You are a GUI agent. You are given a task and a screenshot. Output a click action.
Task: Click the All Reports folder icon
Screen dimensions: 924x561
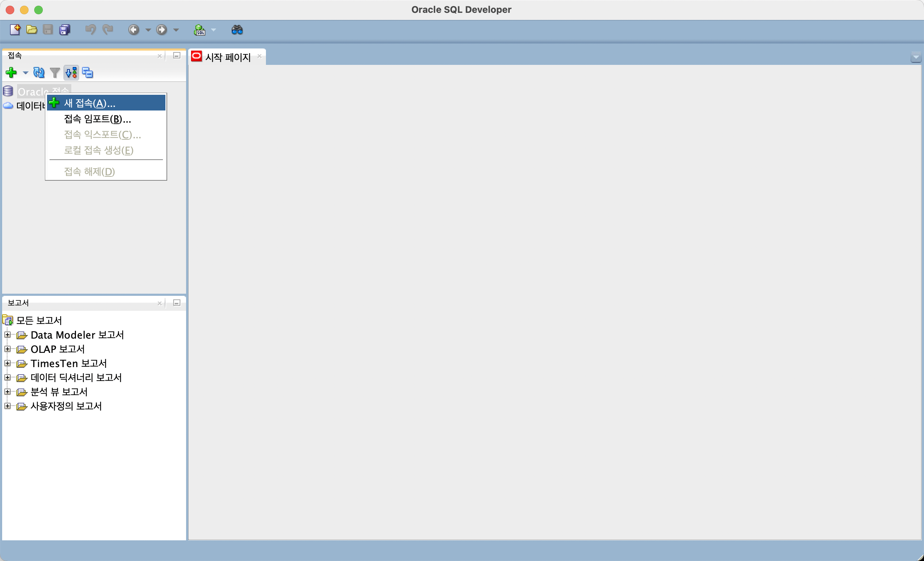coord(8,320)
